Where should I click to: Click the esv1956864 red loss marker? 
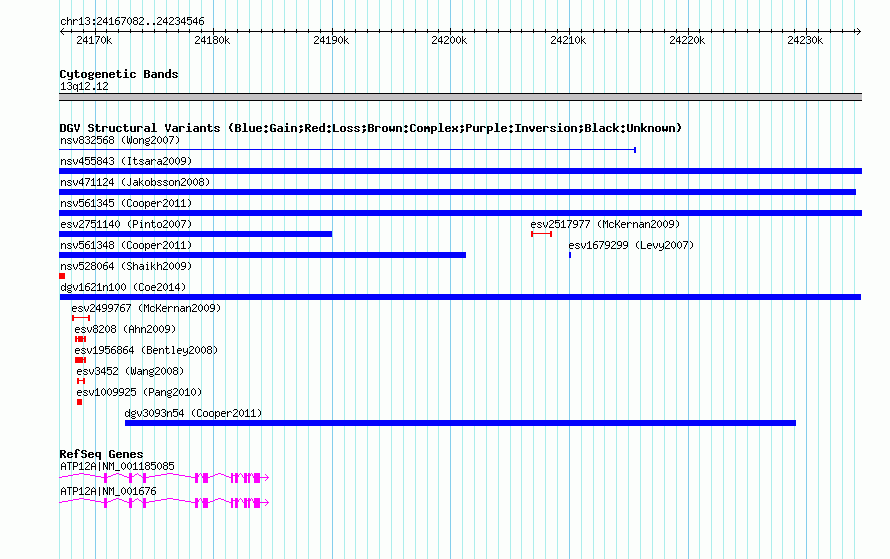point(81,360)
